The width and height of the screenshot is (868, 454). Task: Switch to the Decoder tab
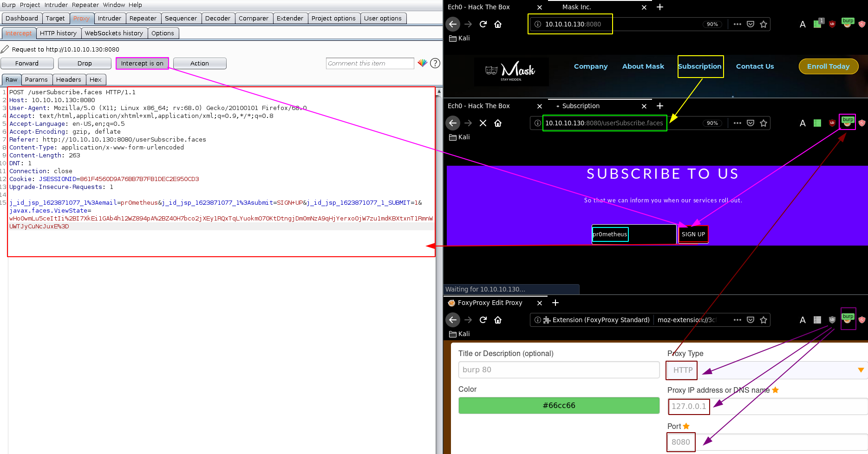(218, 18)
